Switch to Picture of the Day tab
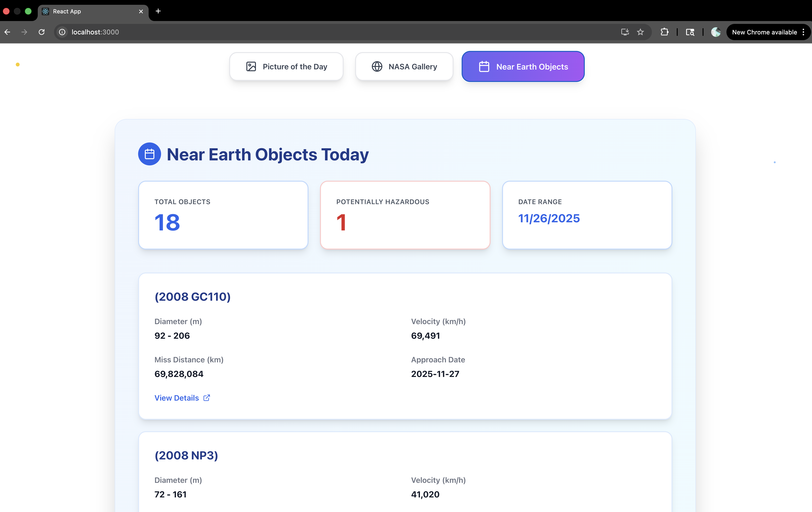812x512 pixels. pyautogui.click(x=286, y=66)
